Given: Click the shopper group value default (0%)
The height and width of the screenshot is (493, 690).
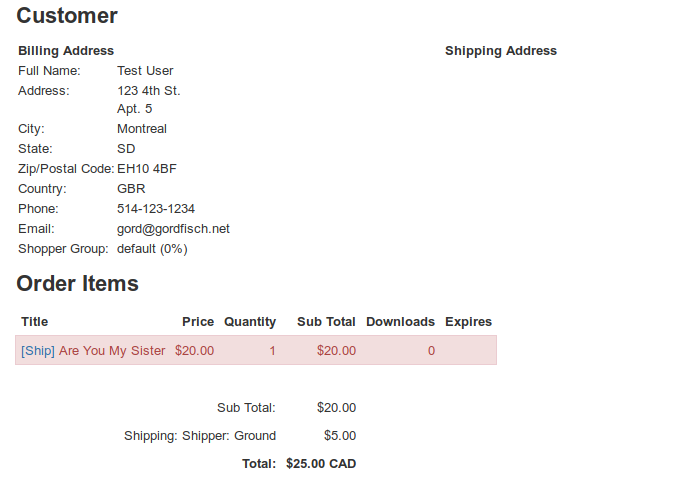Looking at the screenshot, I should [x=152, y=249].
